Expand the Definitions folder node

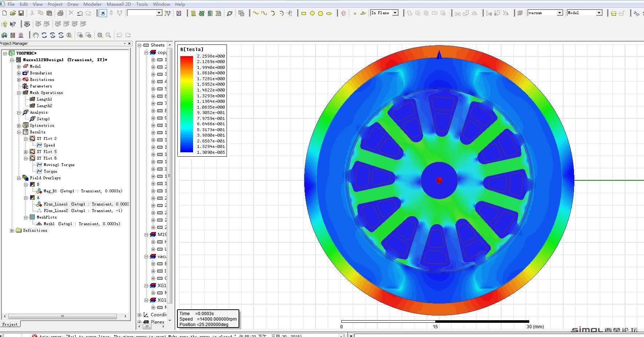point(12,230)
